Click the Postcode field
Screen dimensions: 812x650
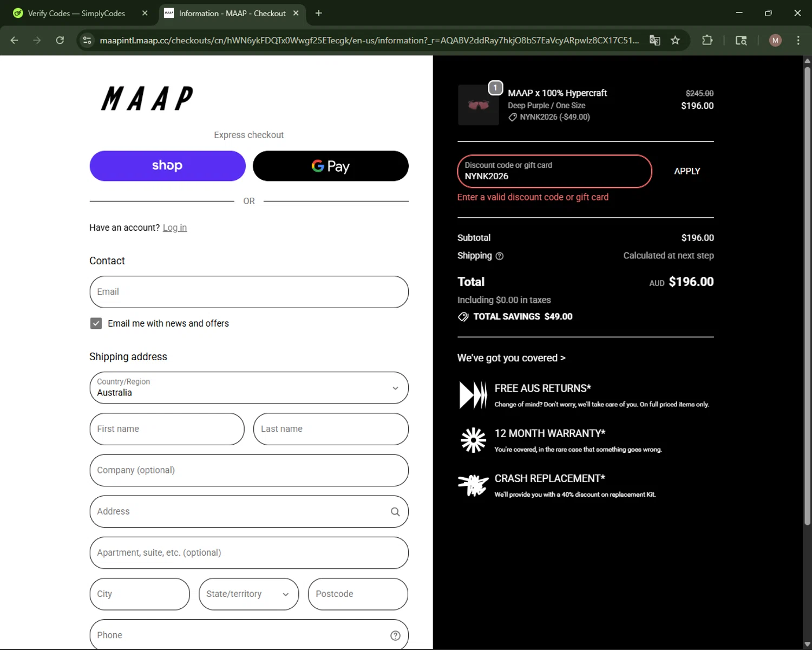point(358,594)
